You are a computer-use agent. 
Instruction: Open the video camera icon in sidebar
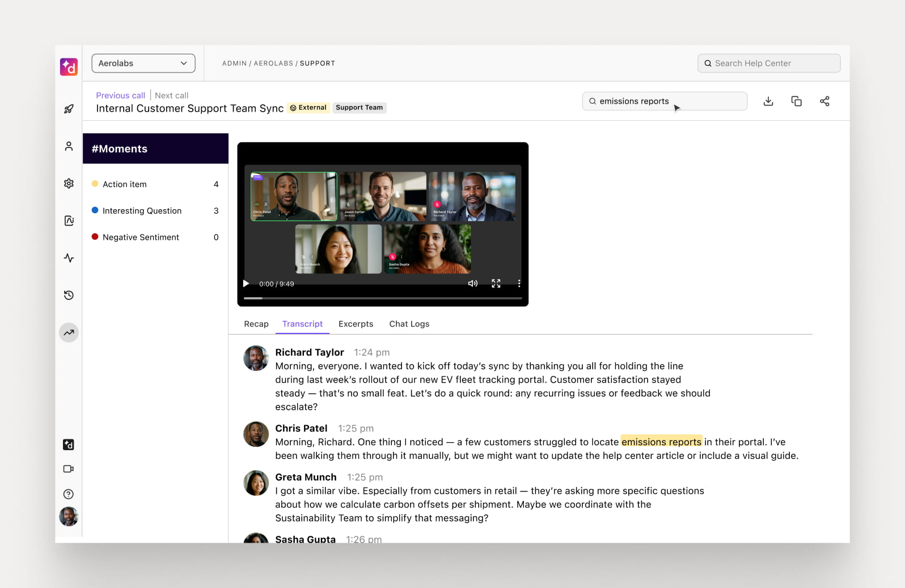pos(69,469)
